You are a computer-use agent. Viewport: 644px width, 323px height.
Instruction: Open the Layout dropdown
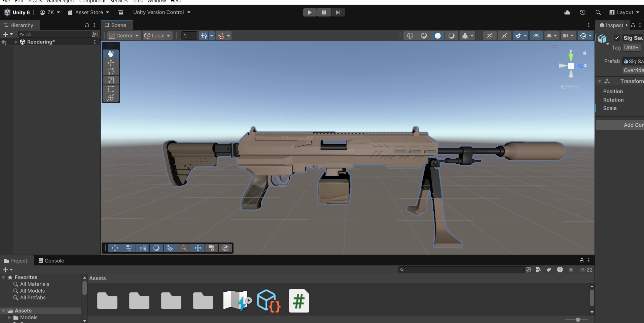(x=624, y=12)
